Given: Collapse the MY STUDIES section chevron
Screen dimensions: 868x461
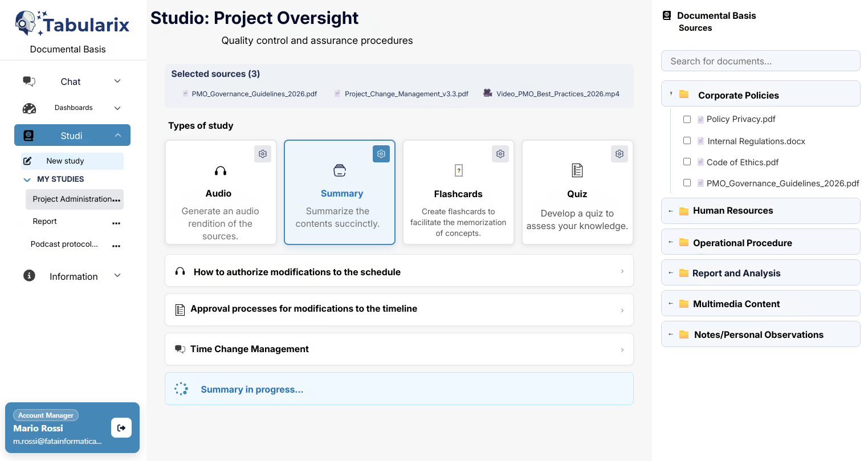Looking at the screenshot, I should pos(27,179).
